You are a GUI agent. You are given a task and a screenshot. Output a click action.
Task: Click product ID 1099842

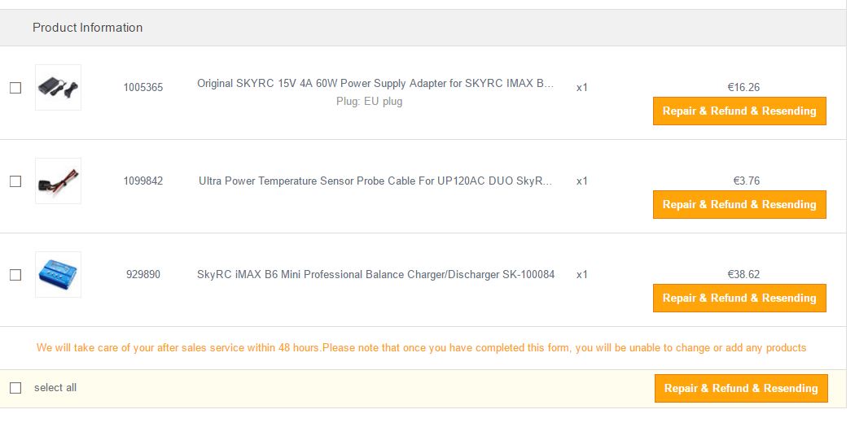click(x=143, y=181)
